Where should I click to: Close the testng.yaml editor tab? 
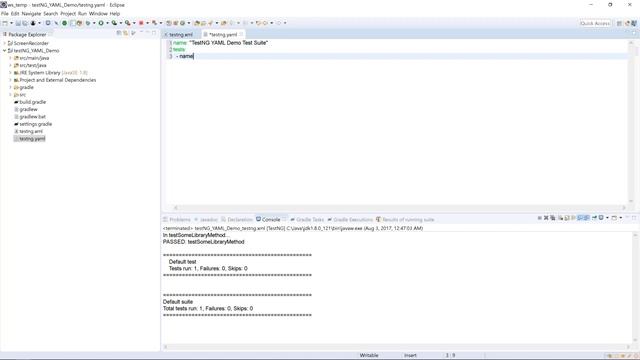pos(241,34)
